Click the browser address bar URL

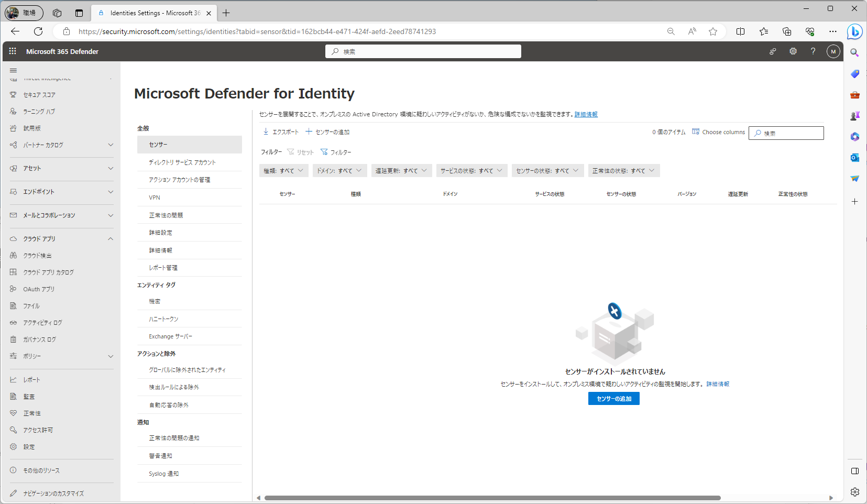[257, 31]
